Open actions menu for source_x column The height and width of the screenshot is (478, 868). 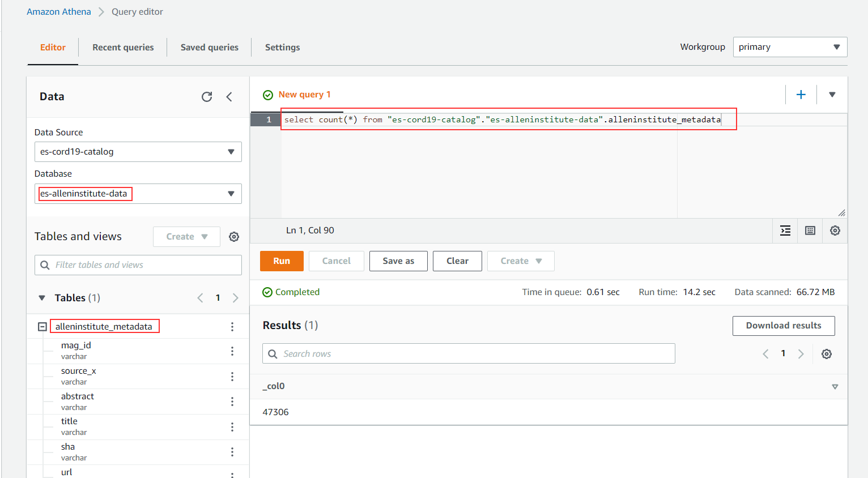point(232,377)
